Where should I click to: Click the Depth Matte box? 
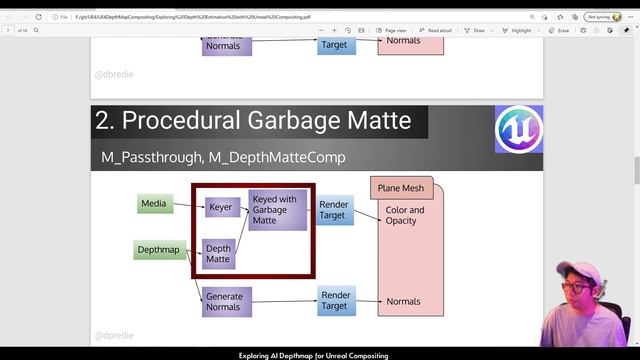[218, 254]
